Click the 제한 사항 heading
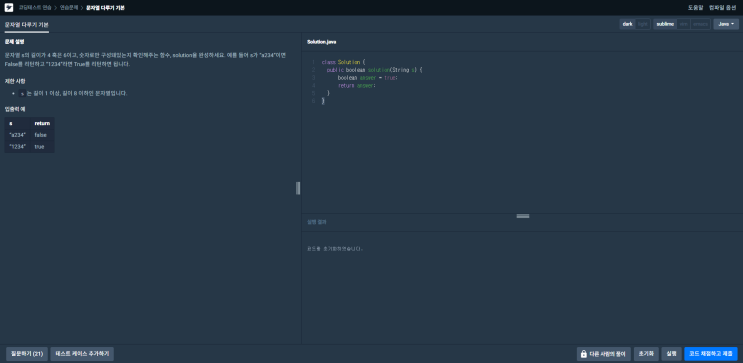Image resolution: width=743 pixels, height=363 pixels. (x=15, y=81)
